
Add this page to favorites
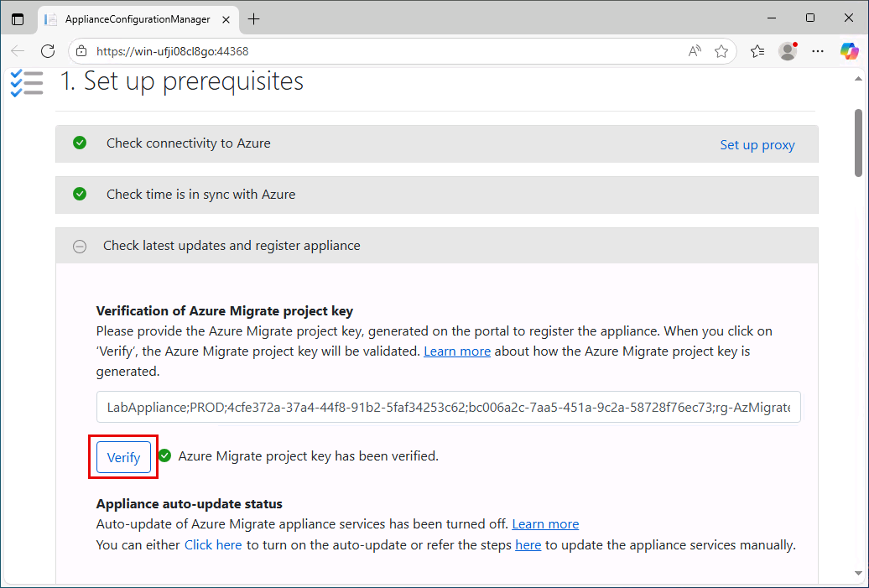pos(721,51)
